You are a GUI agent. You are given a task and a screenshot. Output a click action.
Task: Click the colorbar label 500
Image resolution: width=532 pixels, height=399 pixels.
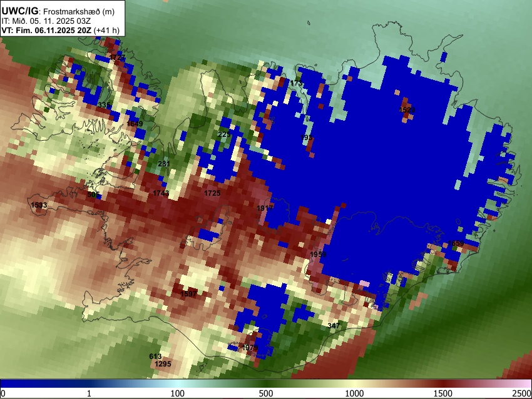(x=266, y=393)
